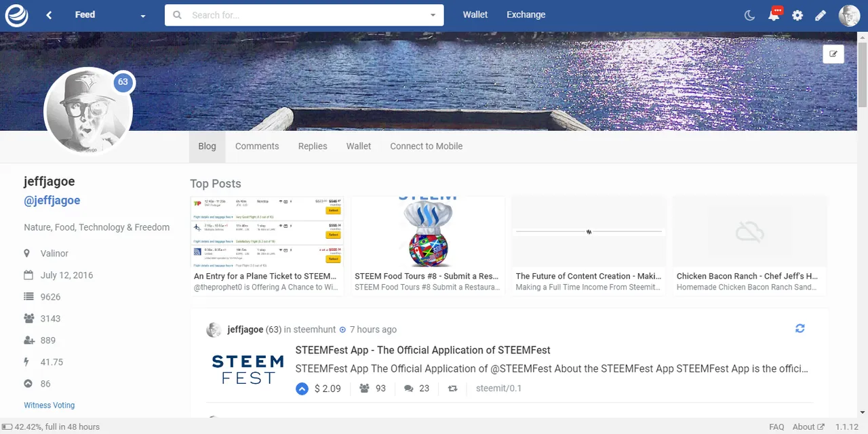Click the refresh icon on the post
The height and width of the screenshot is (434, 868).
click(x=800, y=328)
